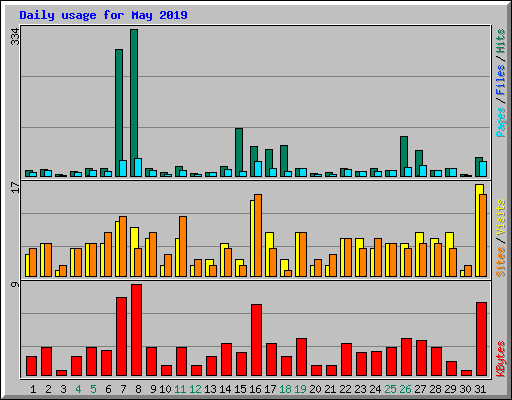Image resolution: width=512 pixels, height=400 pixels.
Task: Click green weekend day label 25
Action: coord(390,389)
